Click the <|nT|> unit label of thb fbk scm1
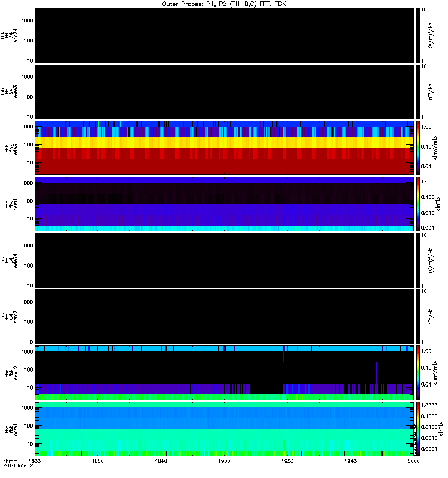The height and width of the screenshot is (478, 448). 438,204
